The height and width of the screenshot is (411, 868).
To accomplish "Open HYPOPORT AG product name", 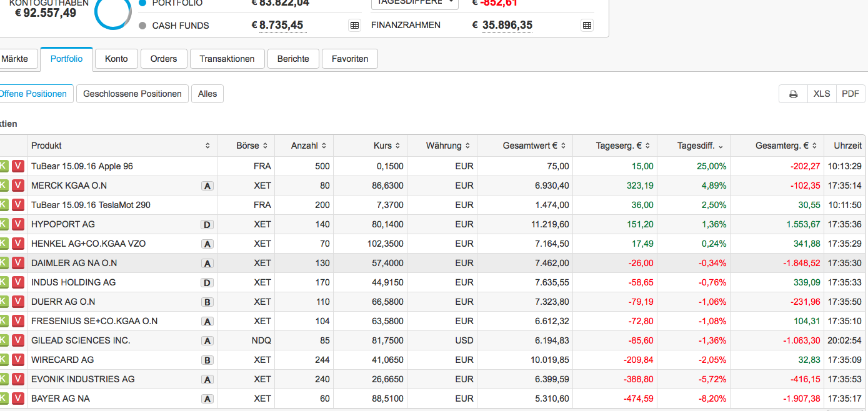I will pyautogui.click(x=63, y=224).
